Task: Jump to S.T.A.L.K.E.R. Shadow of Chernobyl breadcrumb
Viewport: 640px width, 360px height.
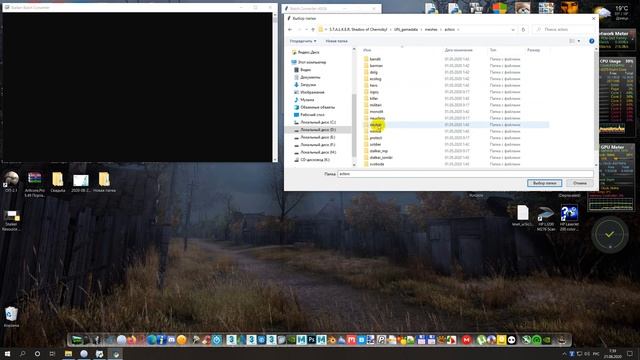Action: pos(358,29)
